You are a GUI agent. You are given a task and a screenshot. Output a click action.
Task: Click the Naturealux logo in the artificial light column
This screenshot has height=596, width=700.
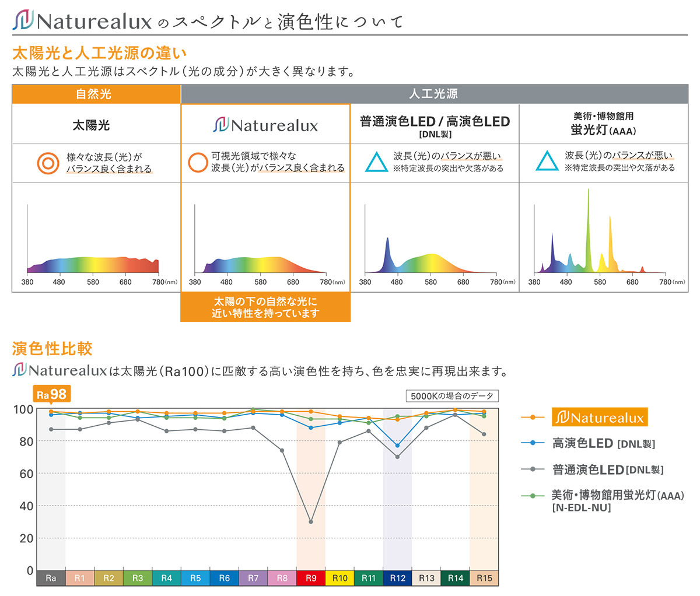(x=265, y=125)
